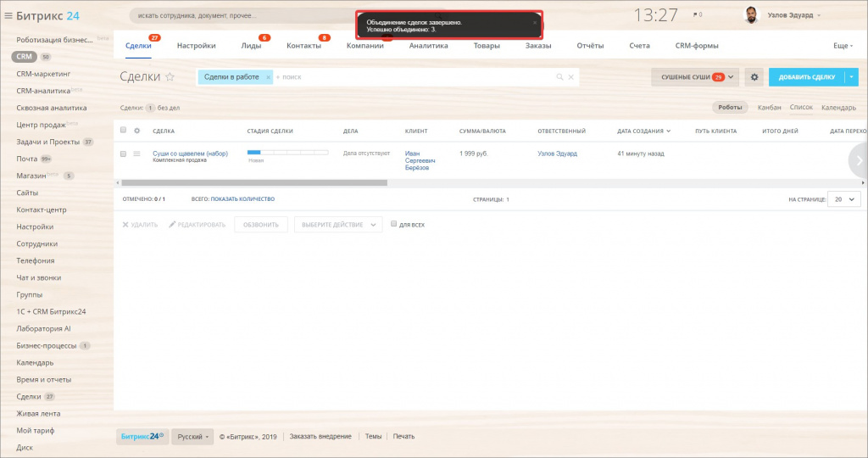868x458 pixels.
Task: Change rows per page dropdown 20
Action: tap(843, 199)
